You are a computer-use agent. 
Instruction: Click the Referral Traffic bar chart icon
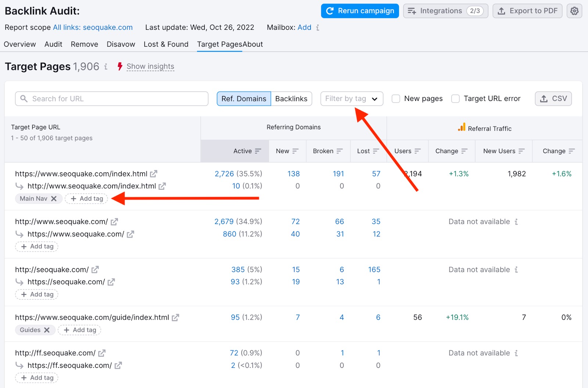(462, 128)
